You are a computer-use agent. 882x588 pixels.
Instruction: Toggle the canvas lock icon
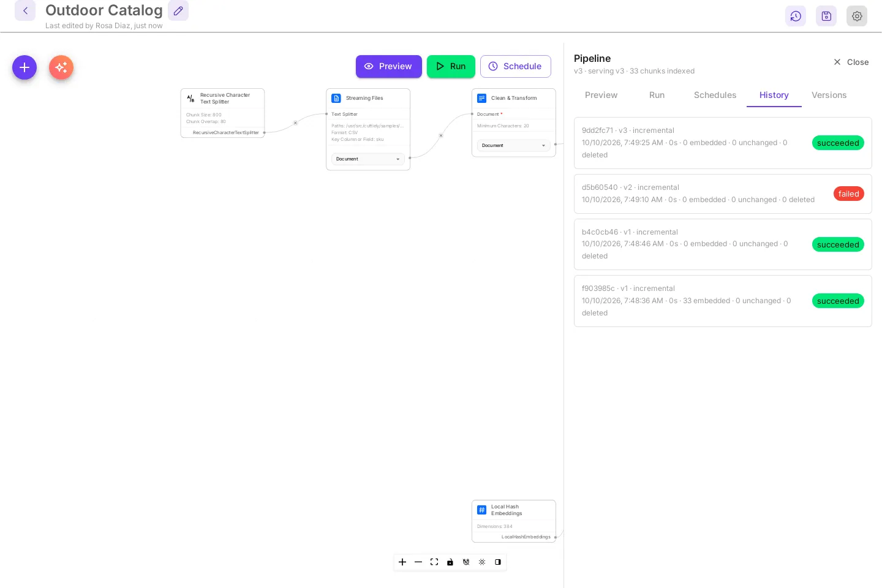pyautogui.click(x=450, y=562)
